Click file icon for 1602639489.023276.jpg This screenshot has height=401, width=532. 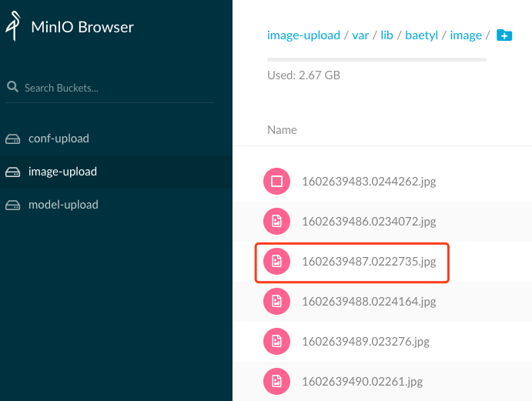tap(276, 341)
